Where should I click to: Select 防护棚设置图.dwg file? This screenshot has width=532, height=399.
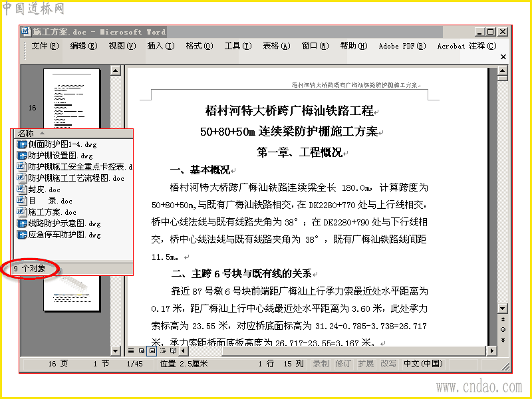(55, 156)
